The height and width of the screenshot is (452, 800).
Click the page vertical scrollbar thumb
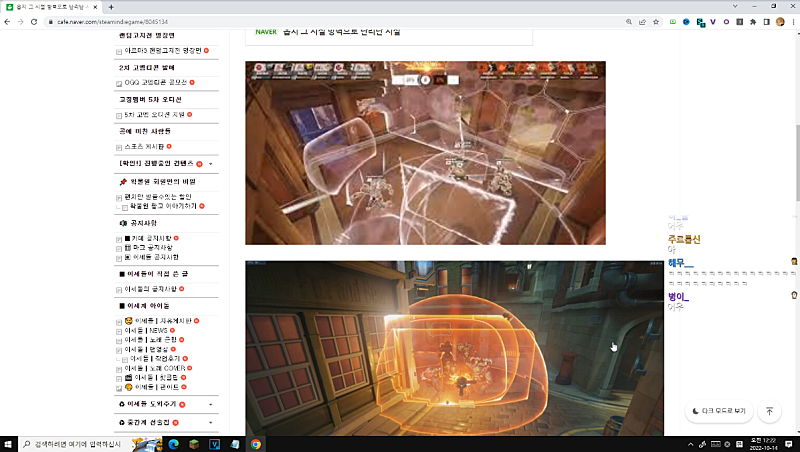pyautogui.click(x=797, y=163)
